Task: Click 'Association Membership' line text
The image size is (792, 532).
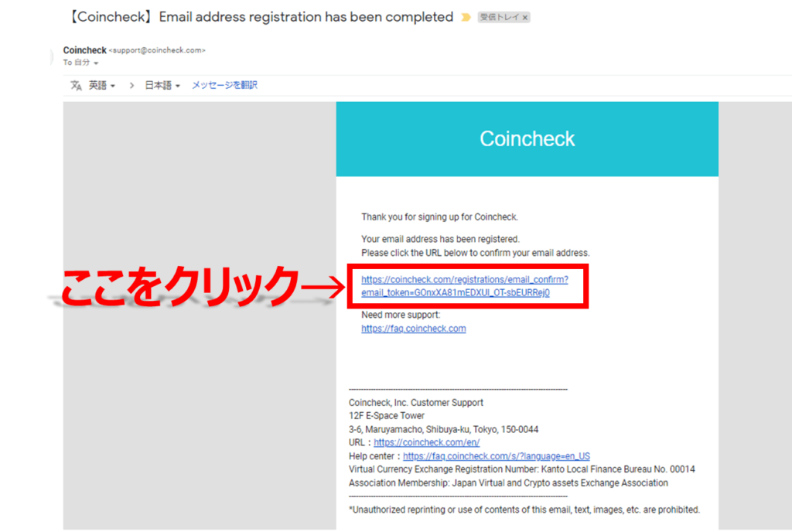Action: 508,483
